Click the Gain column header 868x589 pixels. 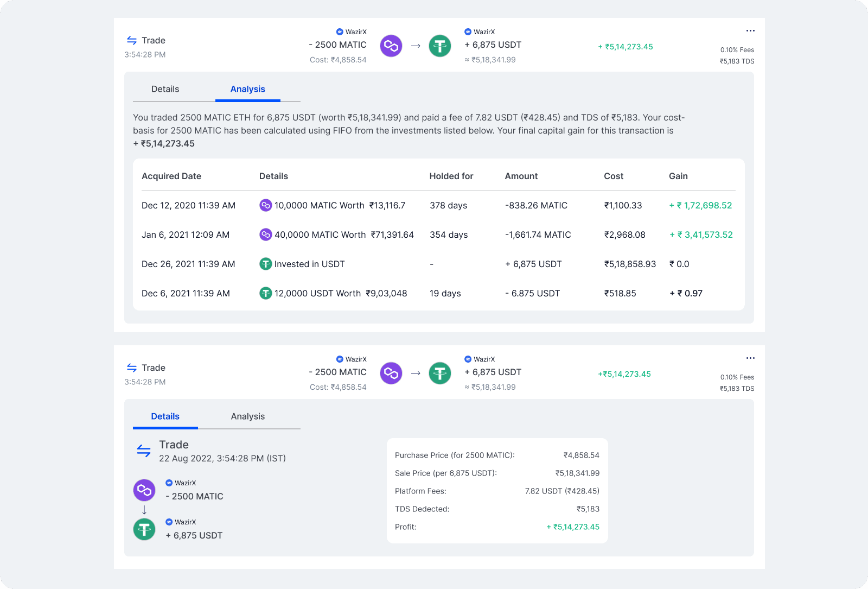pos(678,176)
